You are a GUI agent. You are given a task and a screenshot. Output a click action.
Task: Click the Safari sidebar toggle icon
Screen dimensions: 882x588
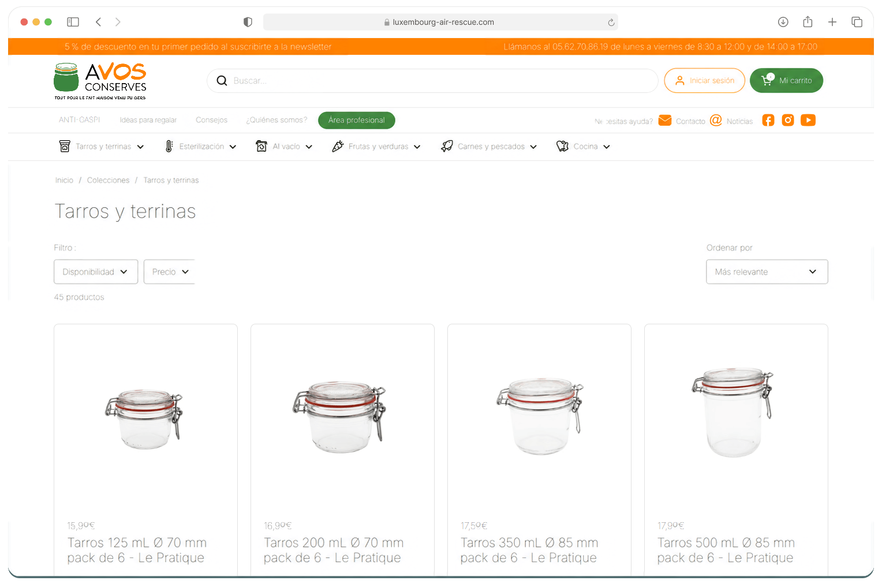[73, 22]
